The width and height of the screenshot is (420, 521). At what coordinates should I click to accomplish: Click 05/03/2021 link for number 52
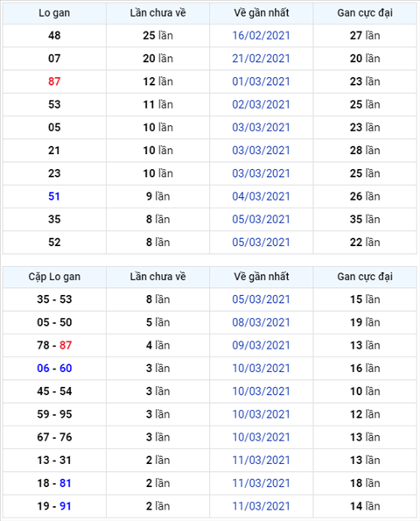[x=261, y=243]
